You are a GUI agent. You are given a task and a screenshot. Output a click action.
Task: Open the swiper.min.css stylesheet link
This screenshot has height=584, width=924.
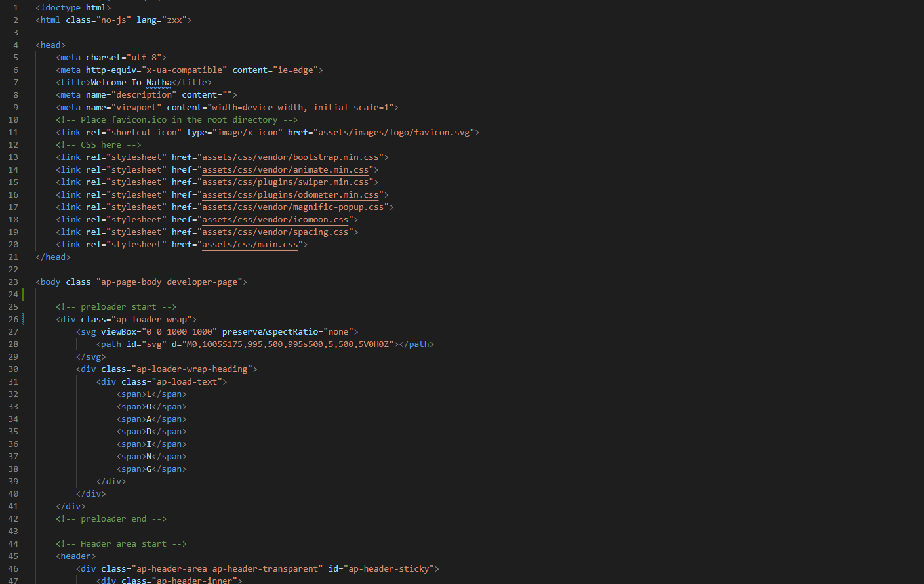pyautogui.click(x=285, y=182)
